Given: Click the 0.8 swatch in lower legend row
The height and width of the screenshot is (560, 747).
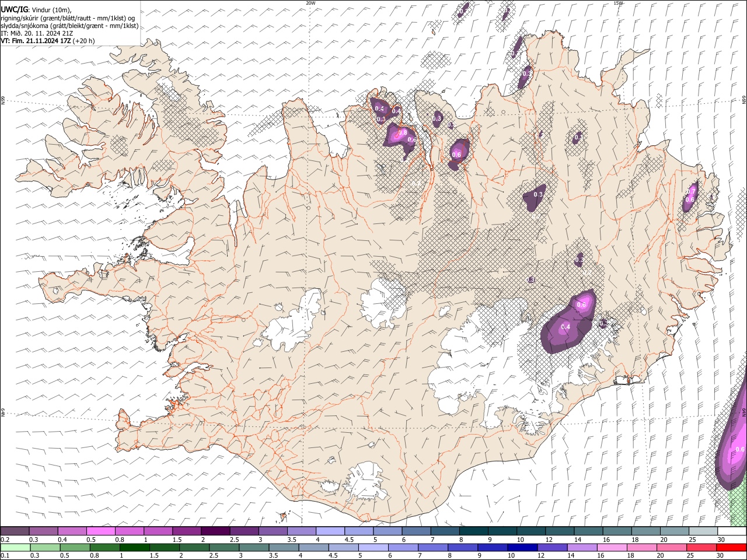Looking at the screenshot, I should point(105,547).
